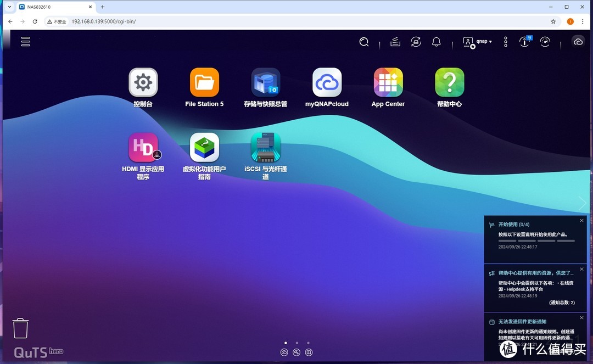Viewport: 593px width, 364px height.
Task: Open background tasks icon
Action: pos(395,42)
